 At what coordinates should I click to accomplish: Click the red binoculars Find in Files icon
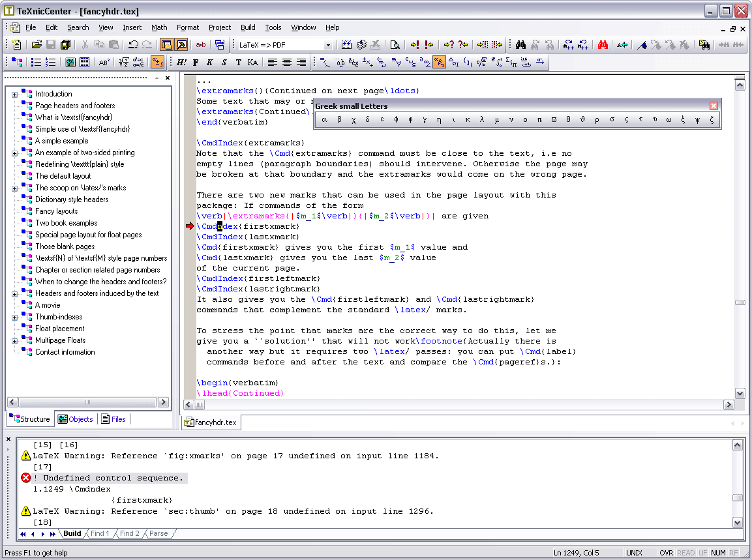click(x=601, y=45)
